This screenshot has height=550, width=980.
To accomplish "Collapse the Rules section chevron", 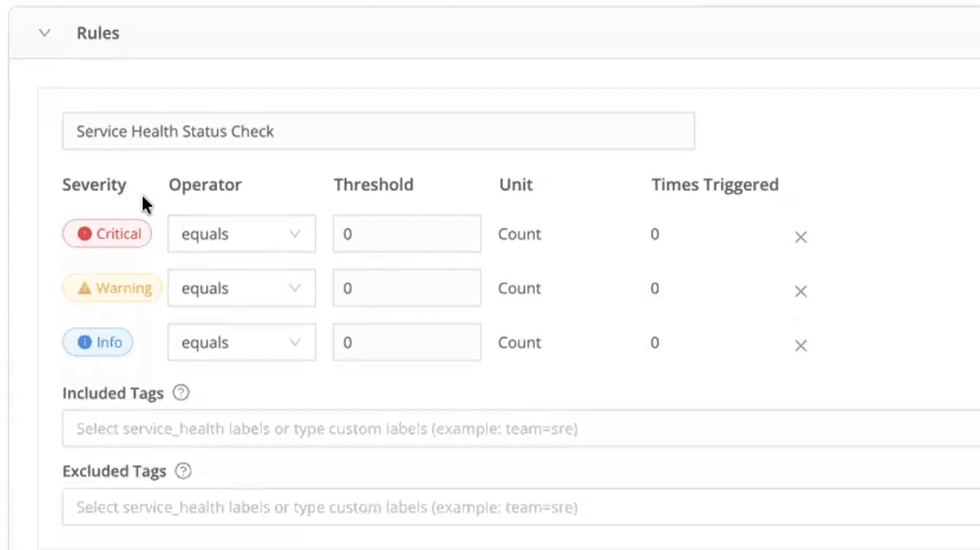I will click(45, 33).
